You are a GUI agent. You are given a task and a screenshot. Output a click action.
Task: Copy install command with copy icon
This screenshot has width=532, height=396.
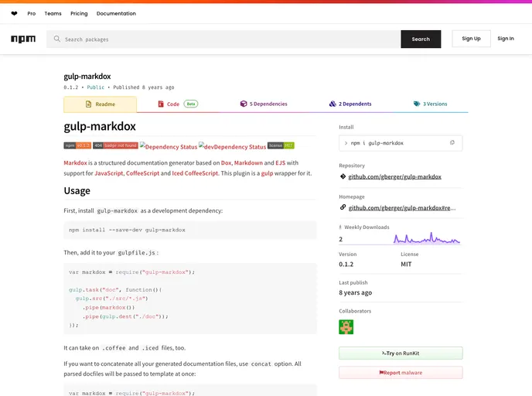point(452,142)
